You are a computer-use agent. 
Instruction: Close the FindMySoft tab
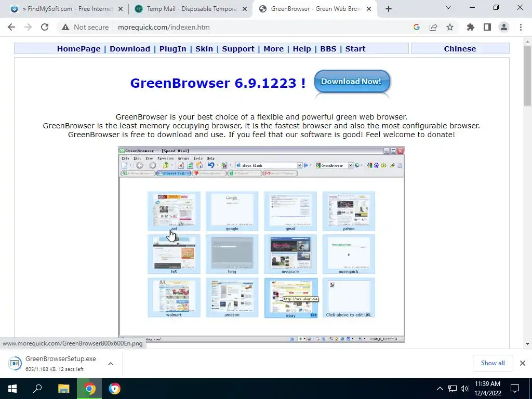coord(121,9)
